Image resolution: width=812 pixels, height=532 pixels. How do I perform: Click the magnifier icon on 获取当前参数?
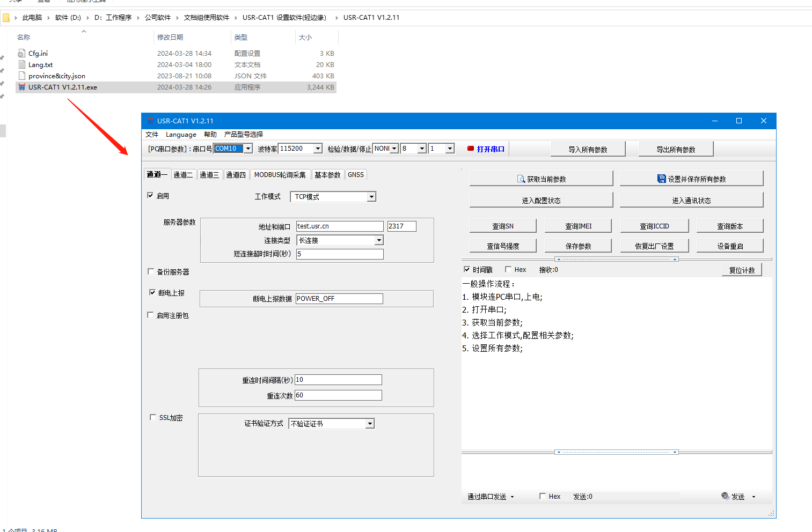tap(521, 179)
